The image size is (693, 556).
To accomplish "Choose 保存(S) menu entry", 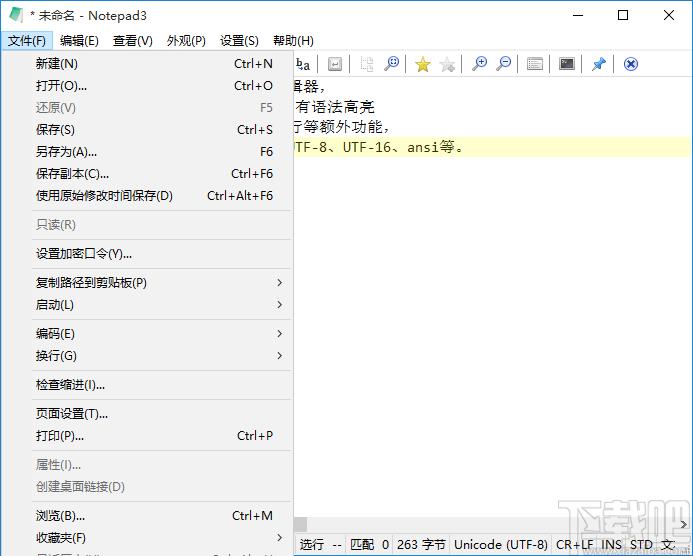I will pyautogui.click(x=147, y=129).
